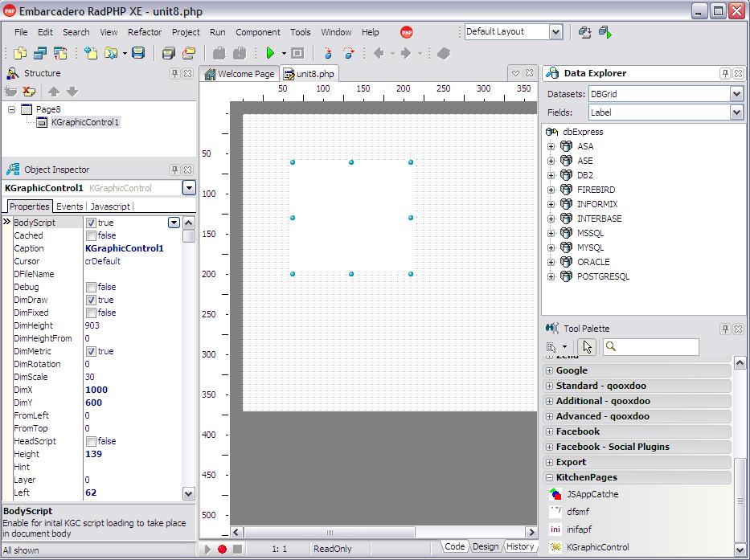Open the Default Layout dropdown

click(555, 32)
